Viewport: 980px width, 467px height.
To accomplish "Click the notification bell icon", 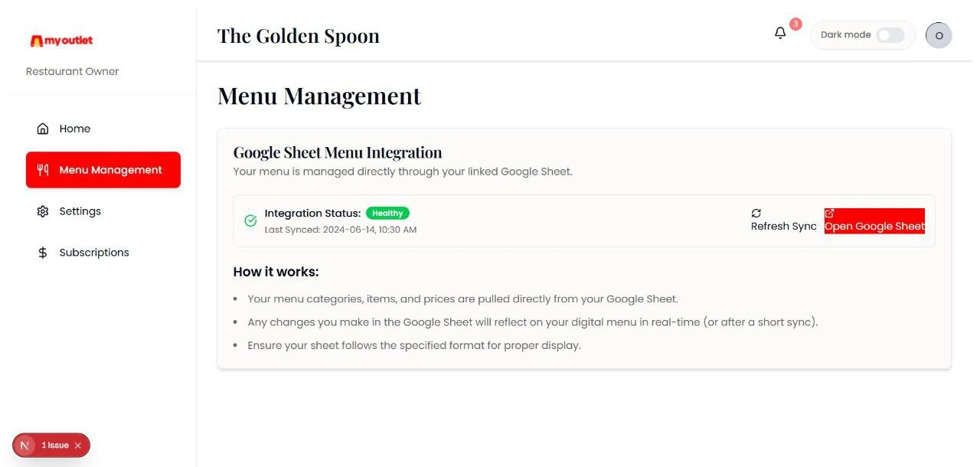I will point(780,34).
